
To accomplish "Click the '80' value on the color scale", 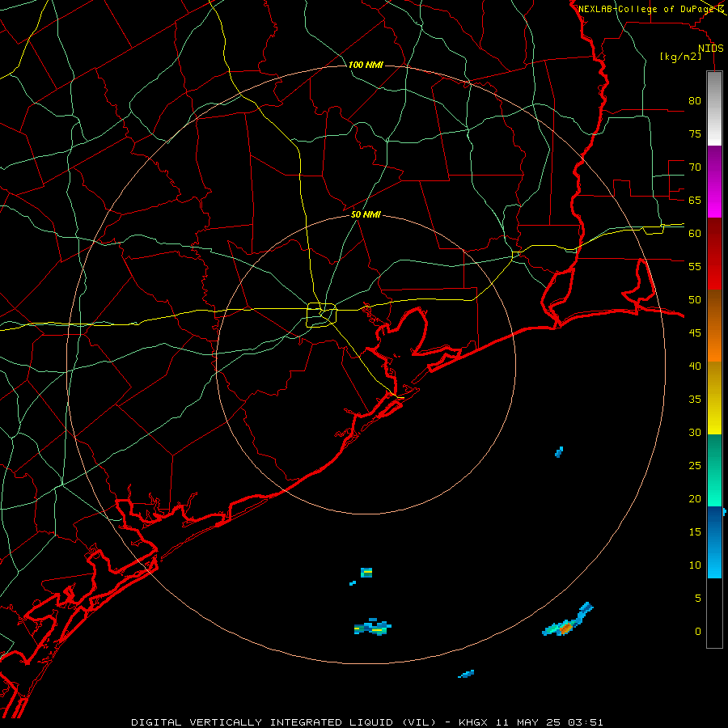I will pos(695,101).
